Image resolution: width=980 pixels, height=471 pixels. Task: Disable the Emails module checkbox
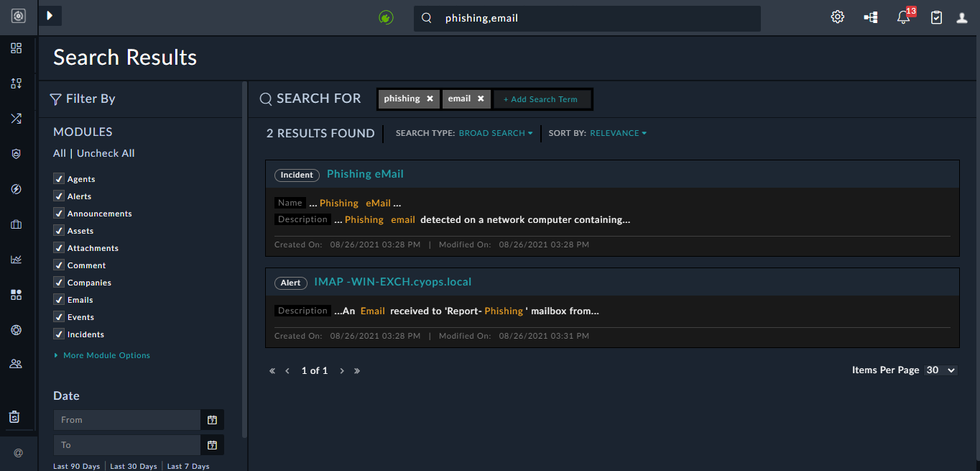[58, 299]
